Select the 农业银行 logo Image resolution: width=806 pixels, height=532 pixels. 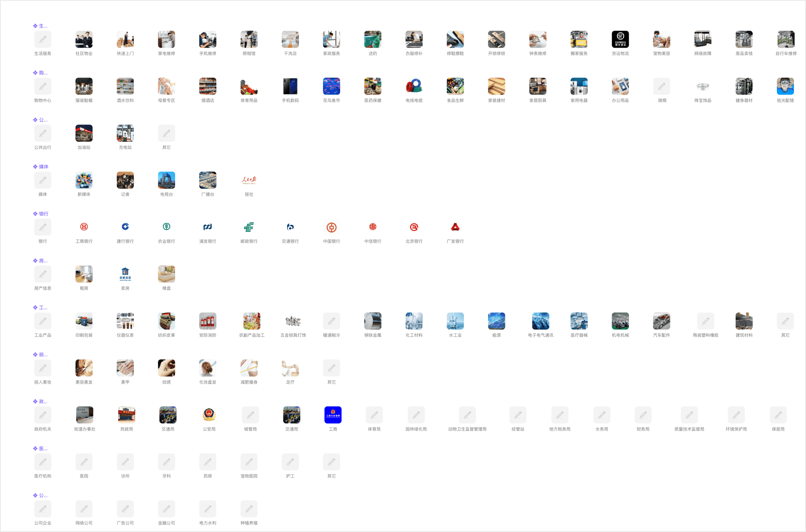(167, 227)
